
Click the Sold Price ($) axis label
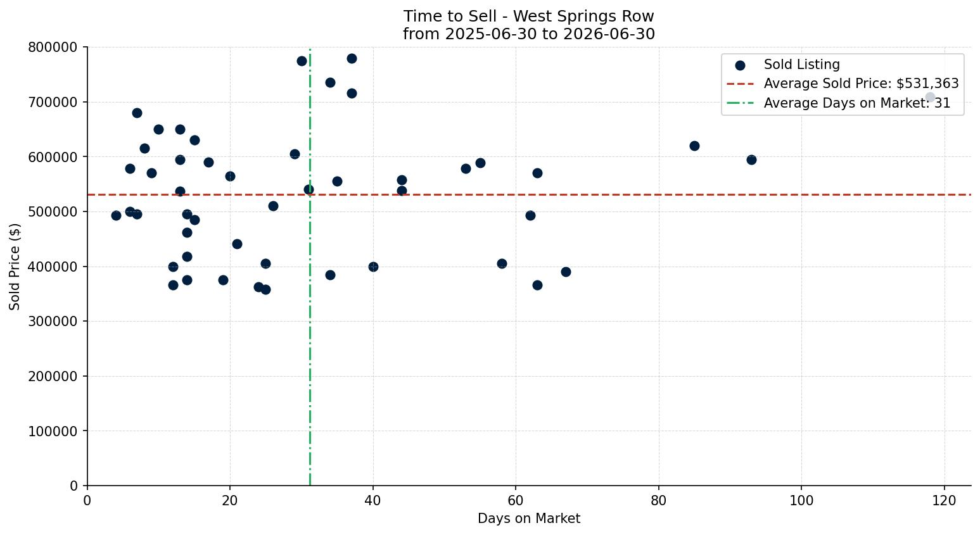pos(15,267)
